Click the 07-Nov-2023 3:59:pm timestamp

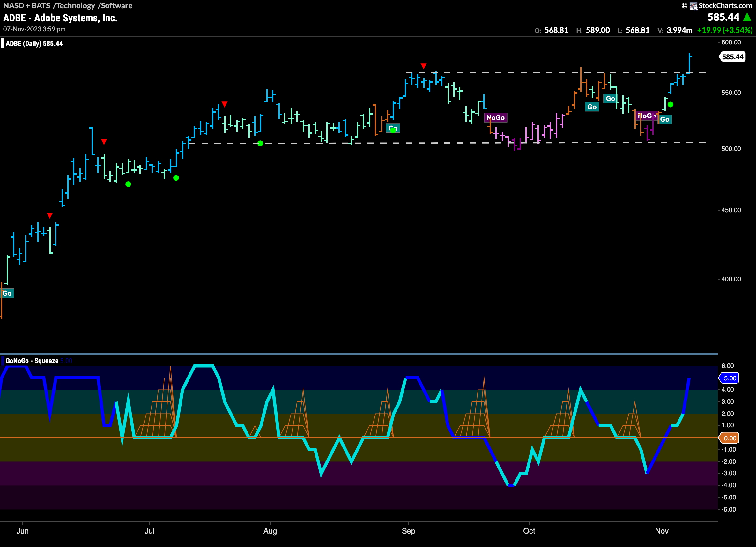34,29
